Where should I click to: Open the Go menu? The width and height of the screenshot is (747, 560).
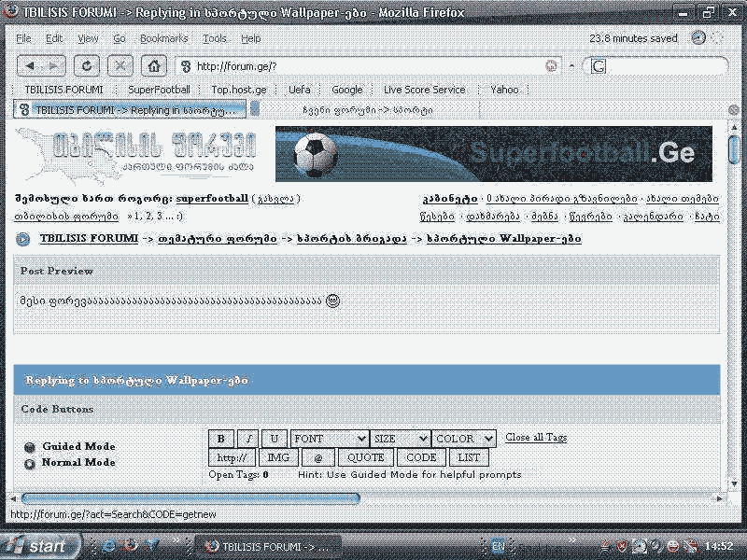[x=120, y=38]
